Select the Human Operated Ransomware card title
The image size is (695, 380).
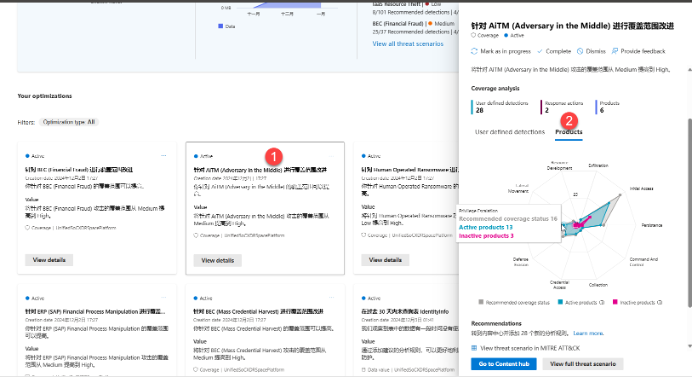tap(410, 170)
